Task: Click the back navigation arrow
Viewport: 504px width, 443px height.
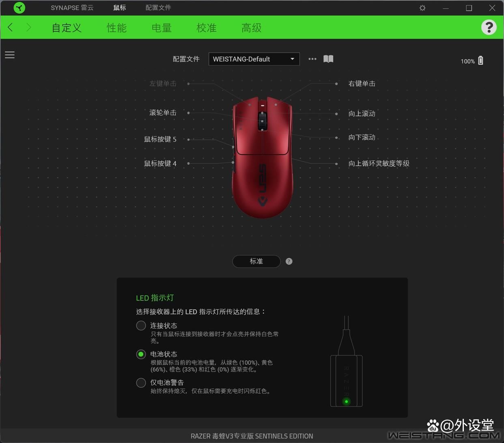Action: pyautogui.click(x=10, y=27)
